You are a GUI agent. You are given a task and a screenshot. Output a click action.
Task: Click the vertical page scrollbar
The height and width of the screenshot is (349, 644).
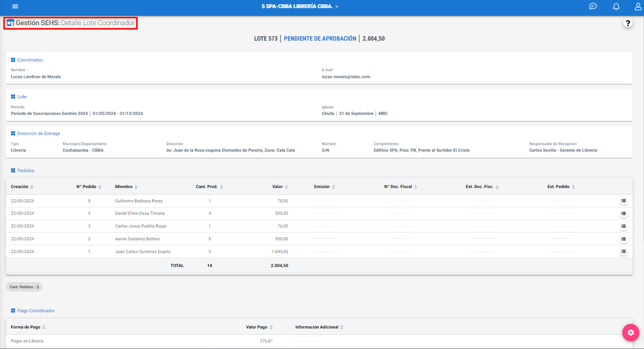(x=643, y=128)
